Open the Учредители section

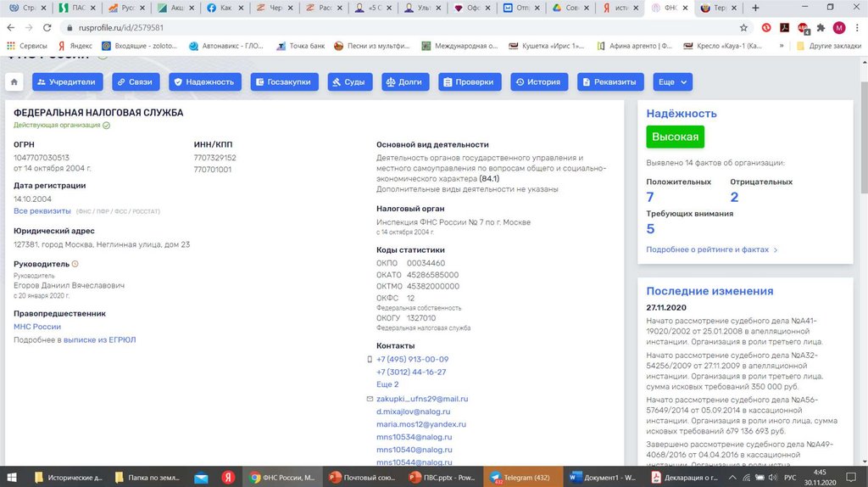(68, 82)
